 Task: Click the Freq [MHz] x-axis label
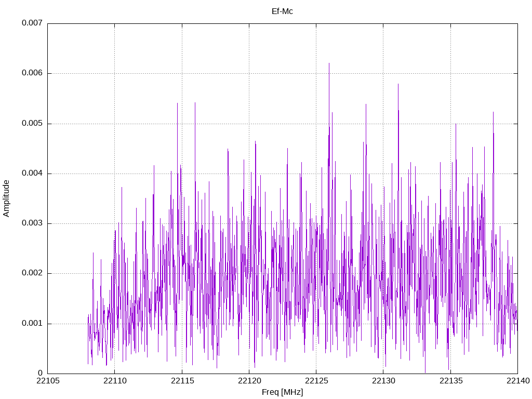coord(282,392)
